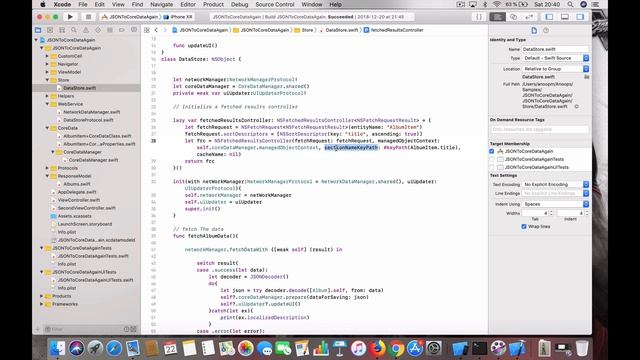Image resolution: width=640 pixels, height=360 pixels.
Task: Adjust the Tab width stepper
Action: [551, 213]
